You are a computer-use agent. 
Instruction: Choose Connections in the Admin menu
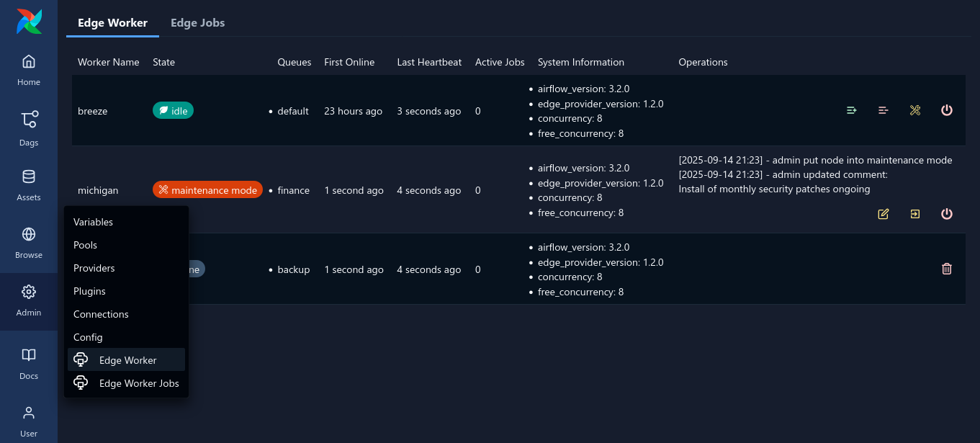click(x=101, y=314)
